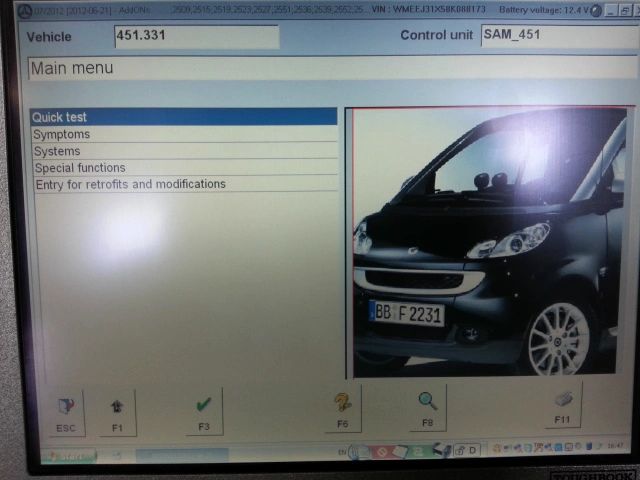The image size is (640, 480).
Task: Click the smart car vehicle image
Action: click(489, 242)
